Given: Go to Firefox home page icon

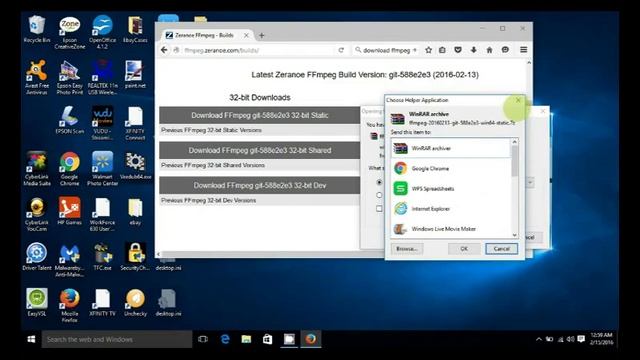Looking at the screenshot, I should click(x=489, y=50).
